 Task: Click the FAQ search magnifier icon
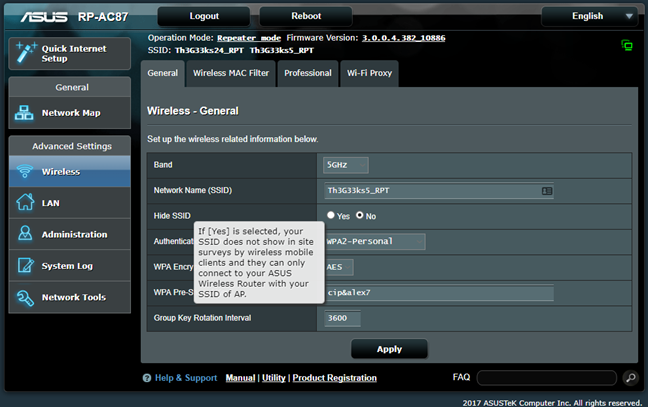631,378
